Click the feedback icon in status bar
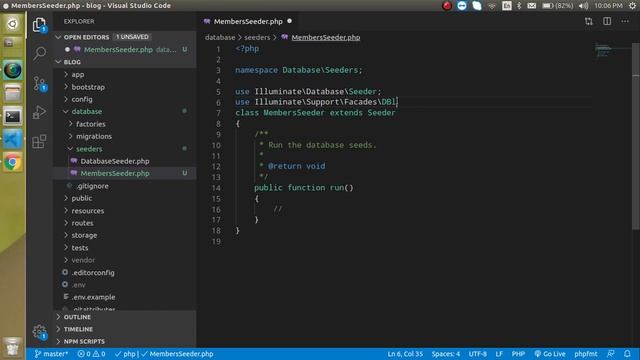Viewport: 640px width, 360px height. (x=611, y=354)
